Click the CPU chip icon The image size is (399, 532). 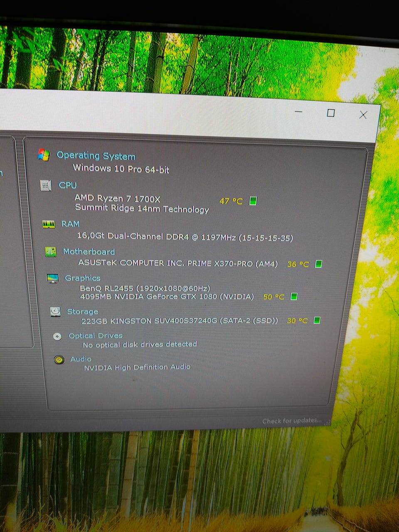46,185
